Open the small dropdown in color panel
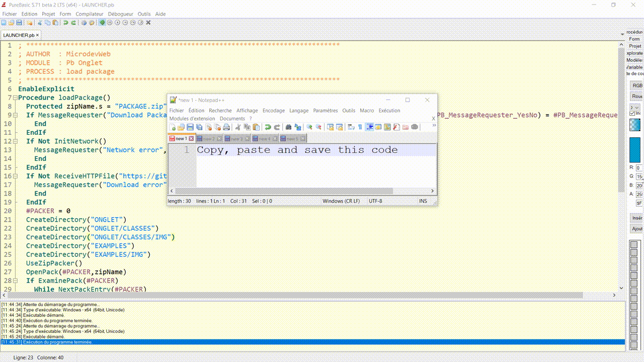Viewport: 644px width, 362px height. pyautogui.click(x=635, y=107)
